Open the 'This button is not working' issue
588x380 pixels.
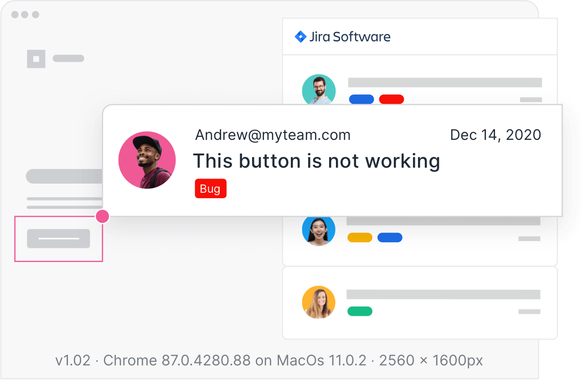coord(316,161)
